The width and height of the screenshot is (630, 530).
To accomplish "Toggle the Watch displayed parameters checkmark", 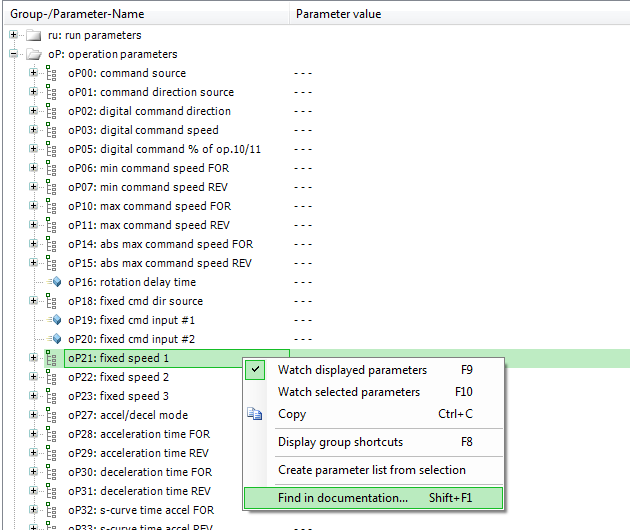I will pyautogui.click(x=256, y=370).
